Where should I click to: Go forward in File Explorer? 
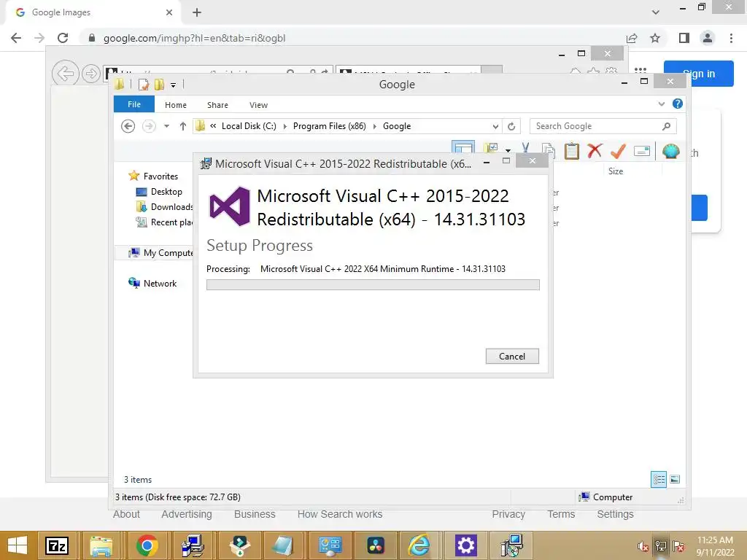click(x=149, y=126)
